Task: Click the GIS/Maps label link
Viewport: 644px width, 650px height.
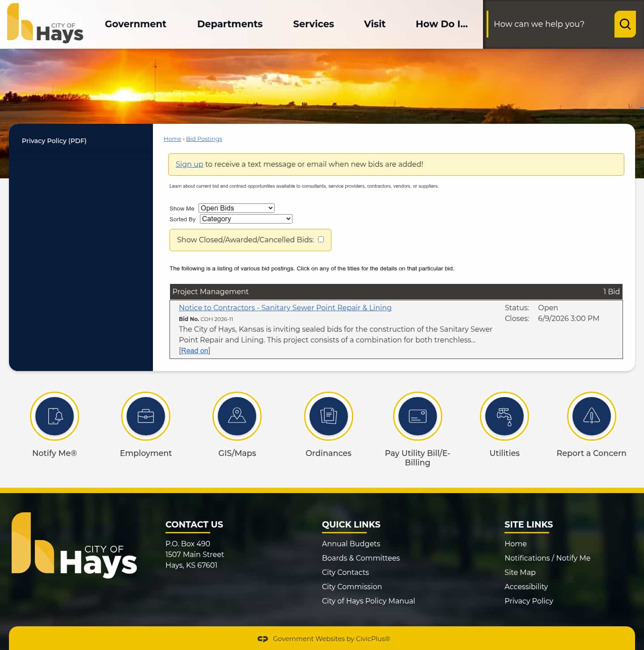Action: (x=237, y=453)
